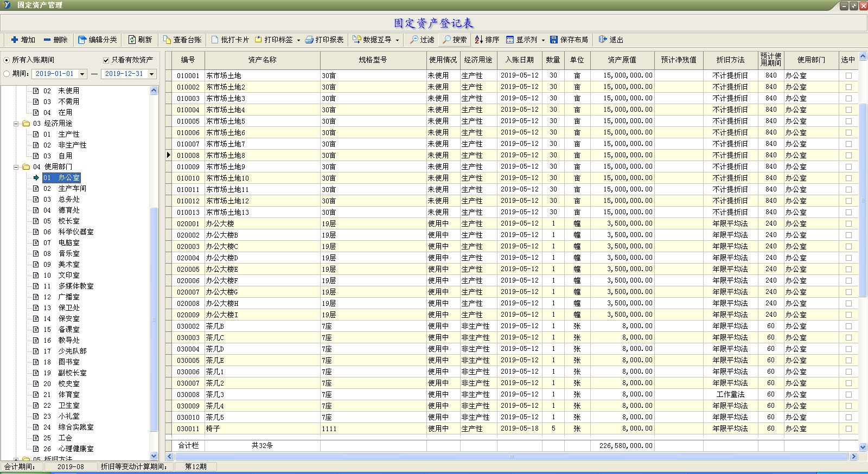Click the 过滤 filter icon
The image size is (868, 474).
414,40
